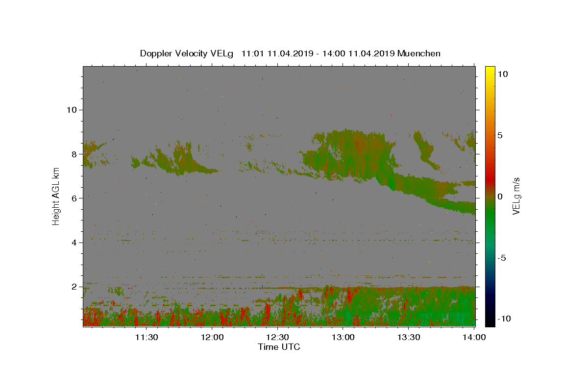Click the colorbar label 0

[499, 196]
